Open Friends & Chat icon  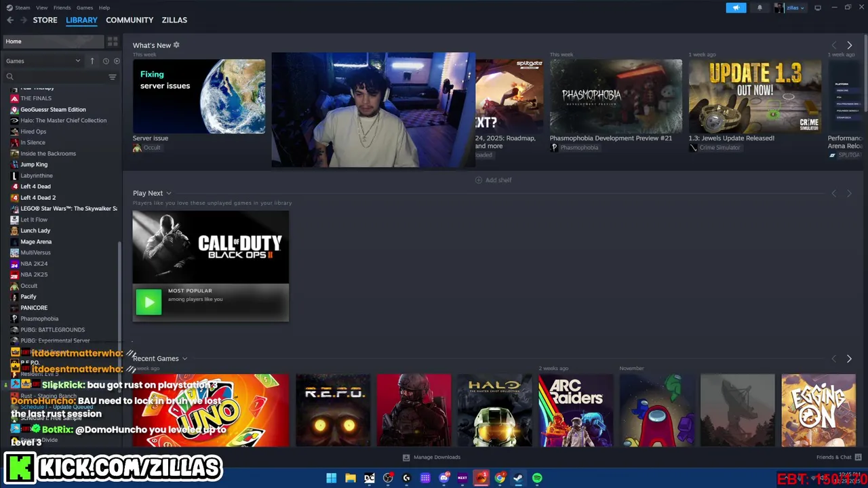(858, 457)
